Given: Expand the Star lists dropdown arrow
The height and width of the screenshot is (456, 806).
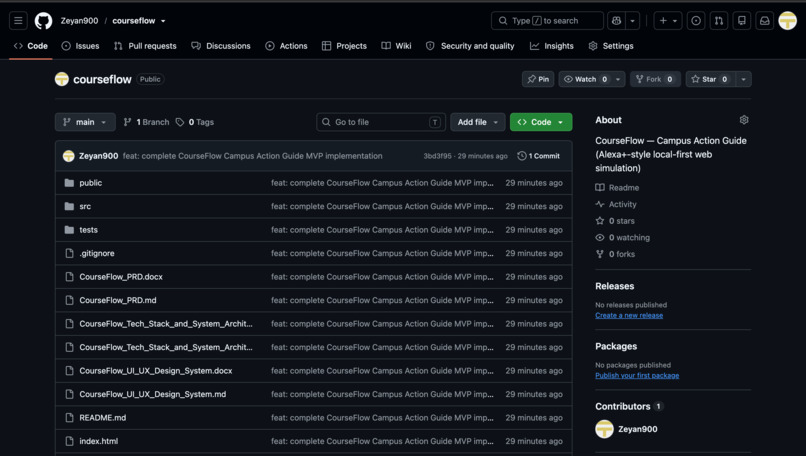Looking at the screenshot, I should pyautogui.click(x=743, y=79).
